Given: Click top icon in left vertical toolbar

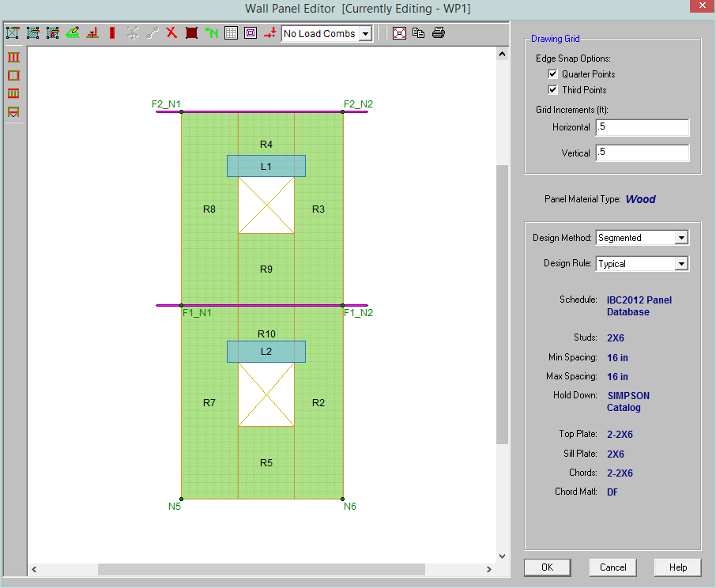Looking at the screenshot, I should (x=13, y=58).
